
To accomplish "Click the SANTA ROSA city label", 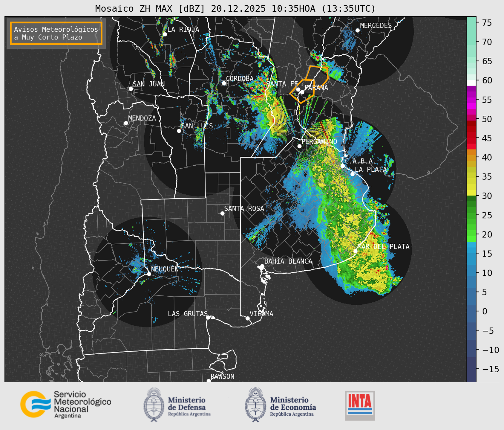I will (x=244, y=208).
